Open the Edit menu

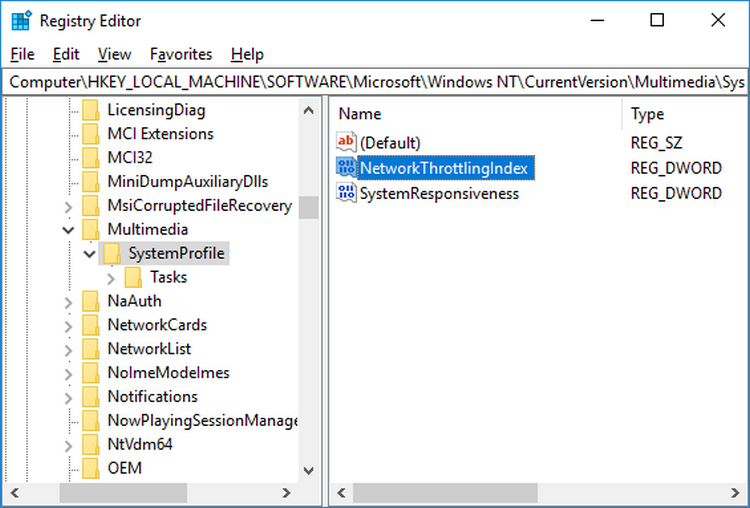point(66,54)
